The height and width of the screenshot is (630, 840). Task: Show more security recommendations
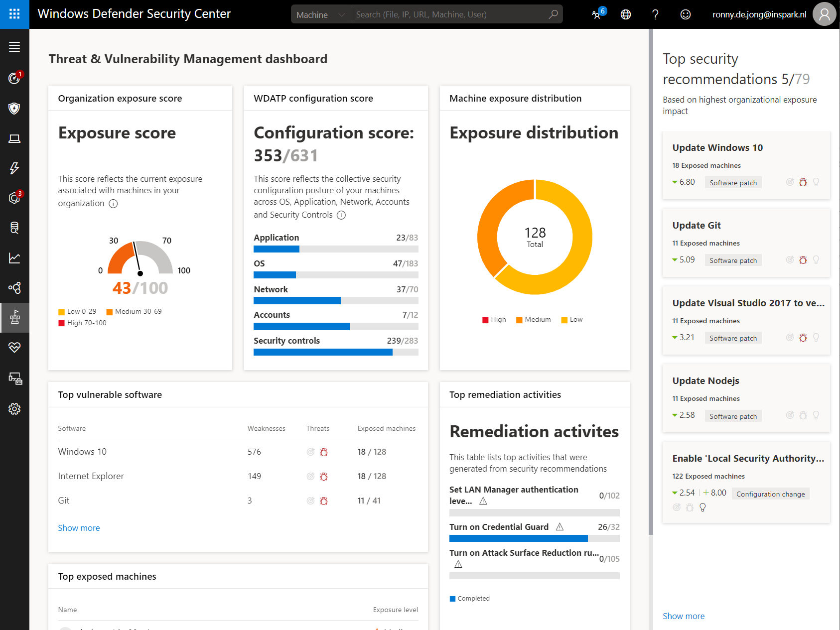click(684, 616)
